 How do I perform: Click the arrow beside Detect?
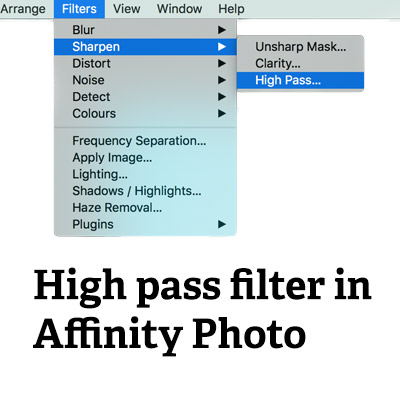click(222, 97)
